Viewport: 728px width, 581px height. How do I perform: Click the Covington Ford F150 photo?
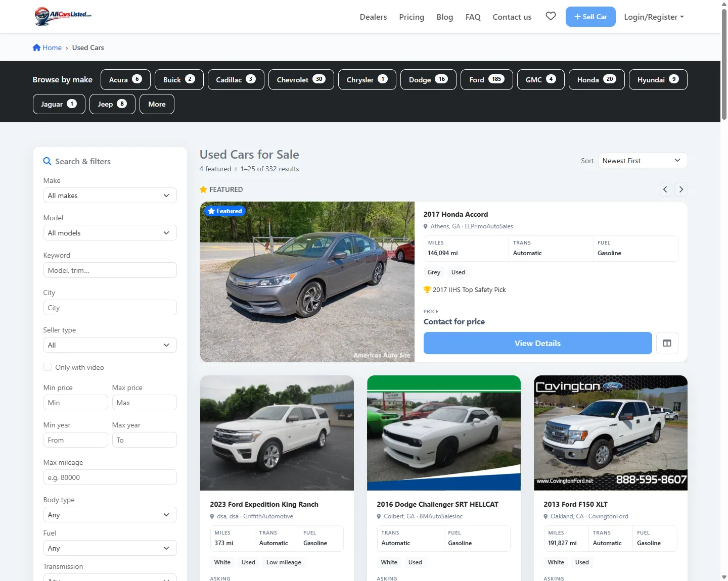(x=611, y=433)
